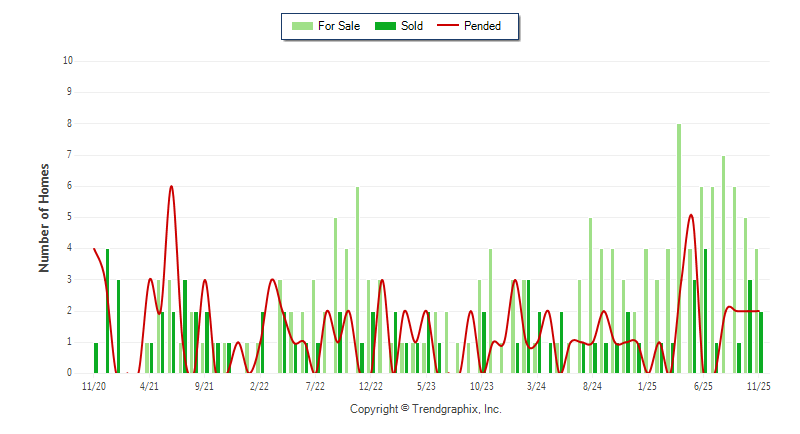Click the 10 label on the y-axis
Screen dimensions: 800x434
pos(68,60)
